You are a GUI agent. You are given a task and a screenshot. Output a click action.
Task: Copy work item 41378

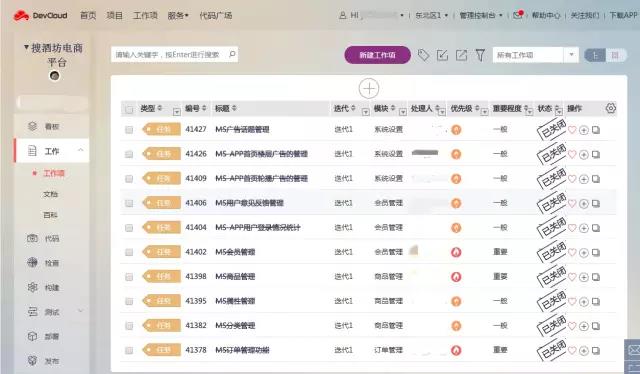[x=596, y=350]
